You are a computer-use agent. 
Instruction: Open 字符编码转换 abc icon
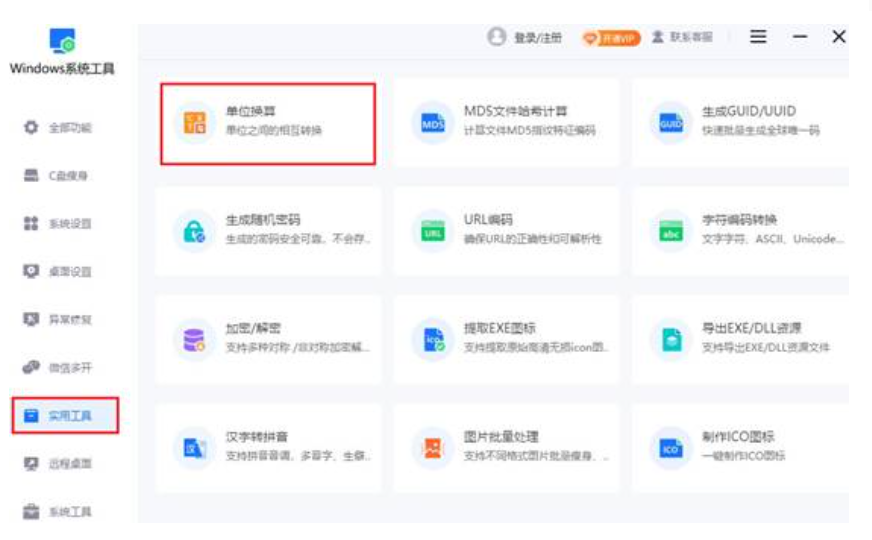pos(670,232)
